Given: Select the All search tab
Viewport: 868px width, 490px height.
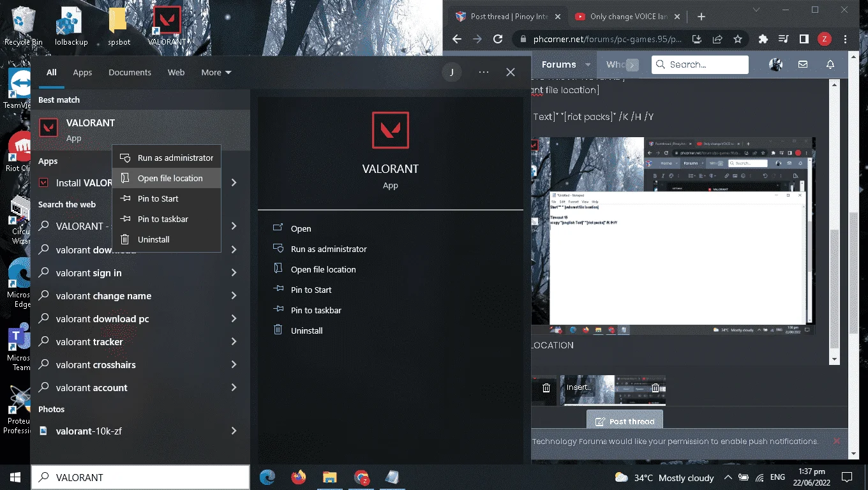Looking at the screenshot, I should [x=51, y=72].
